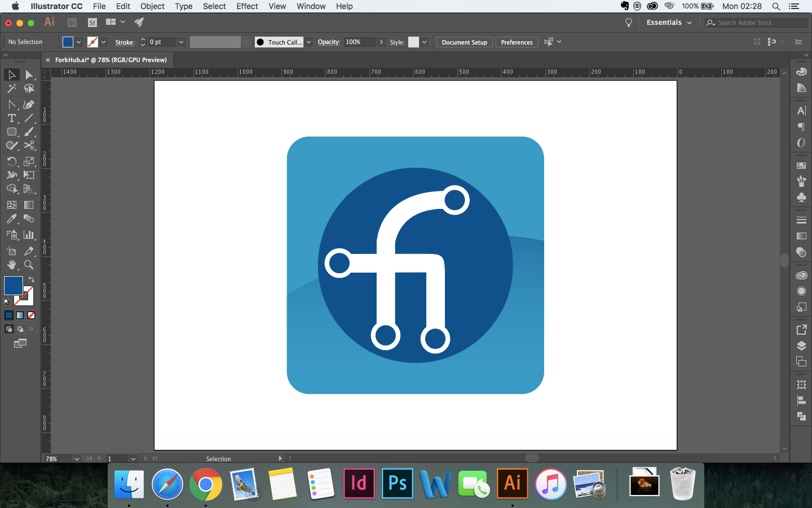Click the Style swatch in control bar
Image resolution: width=812 pixels, height=508 pixels.
[x=413, y=42]
